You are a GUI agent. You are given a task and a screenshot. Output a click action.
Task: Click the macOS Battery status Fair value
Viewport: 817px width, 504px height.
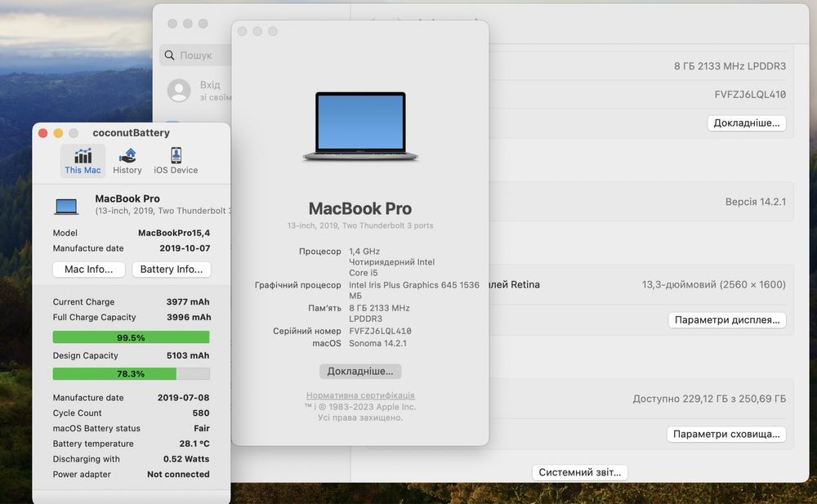point(202,428)
